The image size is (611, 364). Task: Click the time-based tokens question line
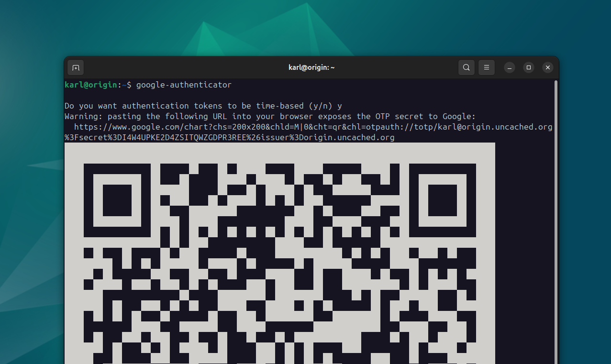coord(203,106)
